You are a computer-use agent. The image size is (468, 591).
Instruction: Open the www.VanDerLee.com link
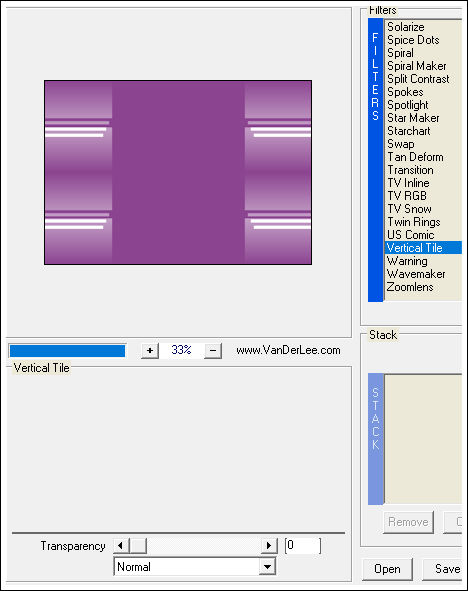[288, 350]
